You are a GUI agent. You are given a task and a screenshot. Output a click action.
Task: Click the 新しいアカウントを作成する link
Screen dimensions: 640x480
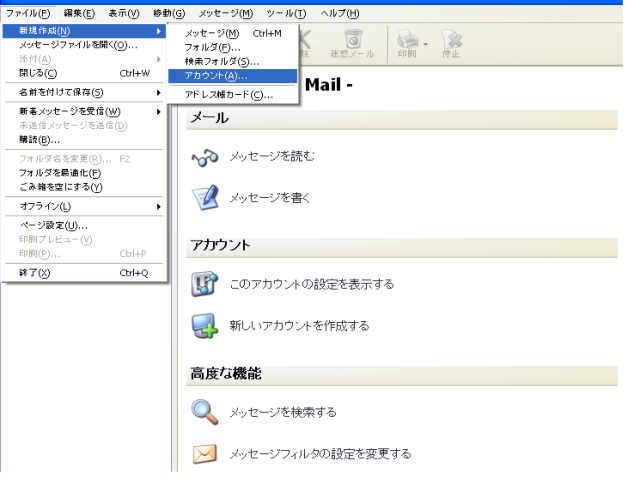(x=300, y=326)
